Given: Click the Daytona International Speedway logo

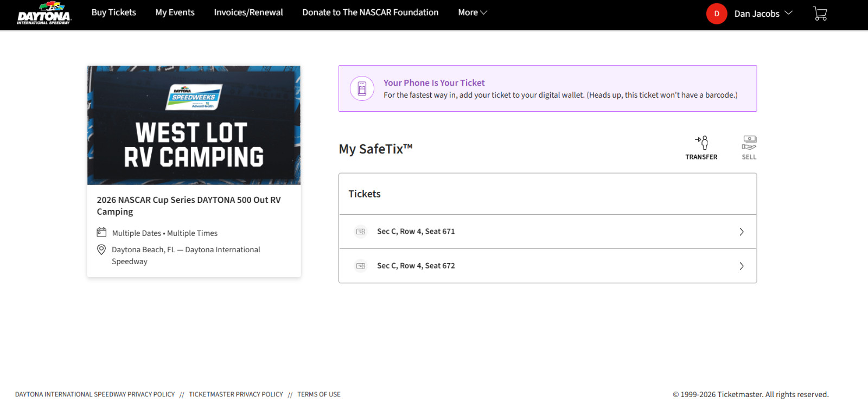Looking at the screenshot, I should 44,14.
